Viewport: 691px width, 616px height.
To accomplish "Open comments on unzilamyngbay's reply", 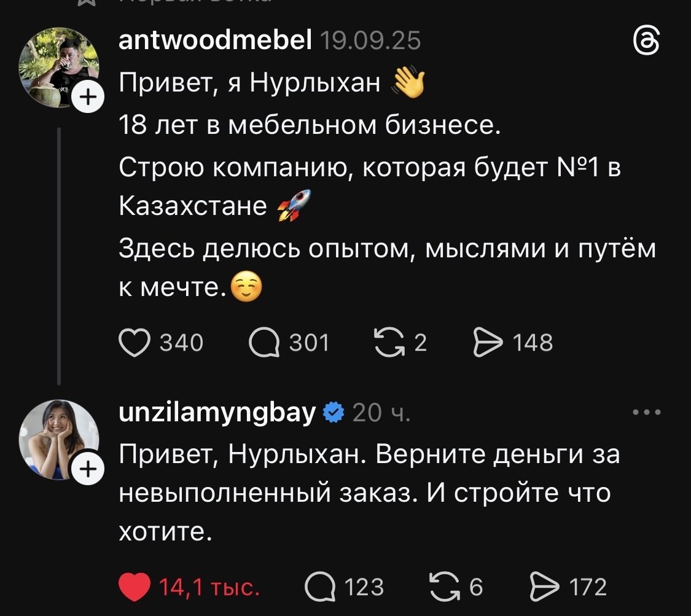I will pos(319,587).
